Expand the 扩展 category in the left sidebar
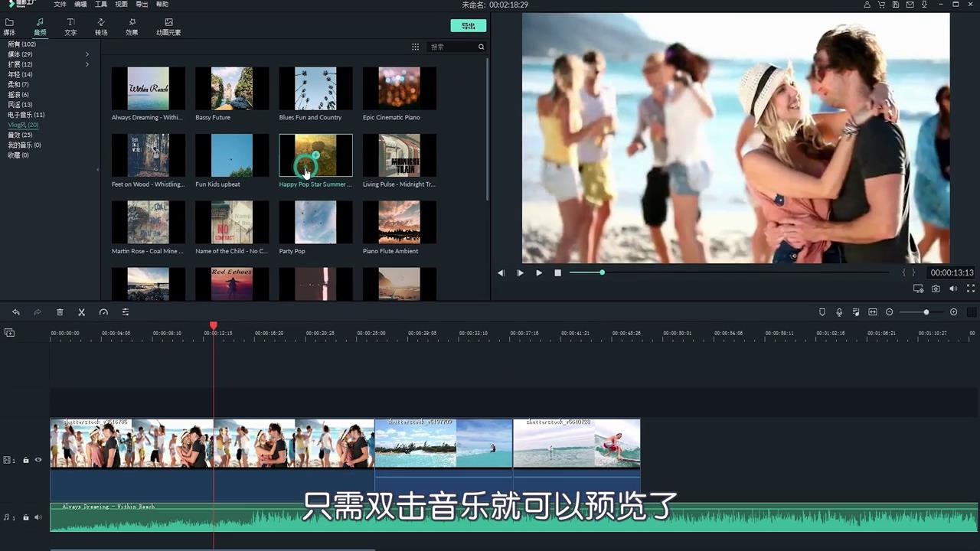The width and height of the screenshot is (980, 551). [87, 64]
